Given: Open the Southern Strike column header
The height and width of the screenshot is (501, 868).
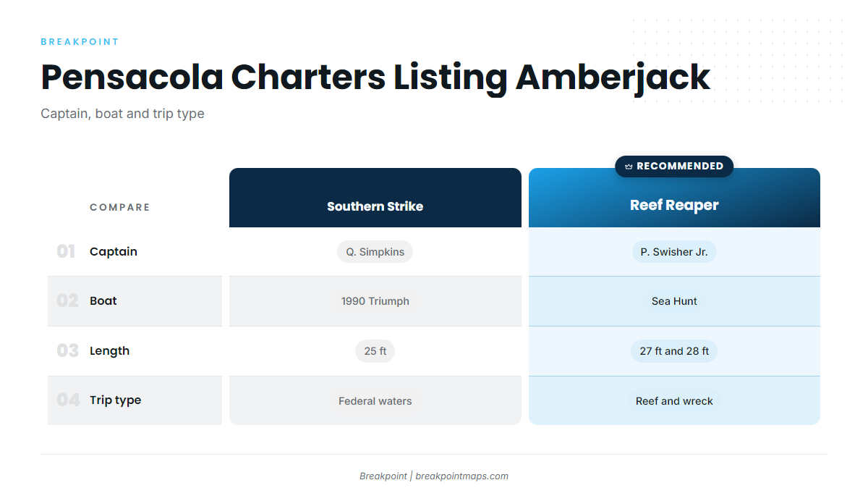Looking at the screenshot, I should pos(375,198).
